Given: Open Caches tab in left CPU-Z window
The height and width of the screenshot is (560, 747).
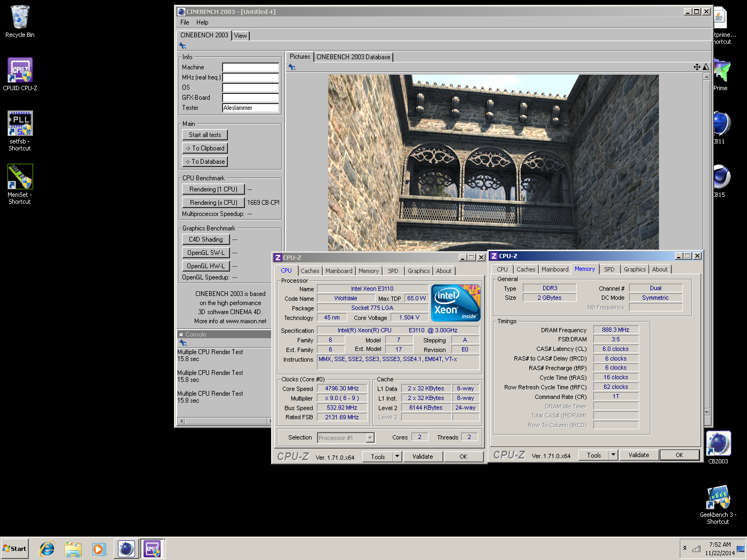Looking at the screenshot, I should click(x=310, y=271).
